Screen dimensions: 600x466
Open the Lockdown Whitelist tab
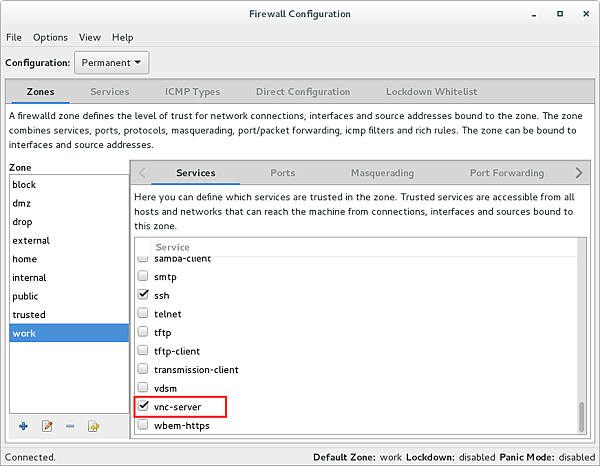431,92
